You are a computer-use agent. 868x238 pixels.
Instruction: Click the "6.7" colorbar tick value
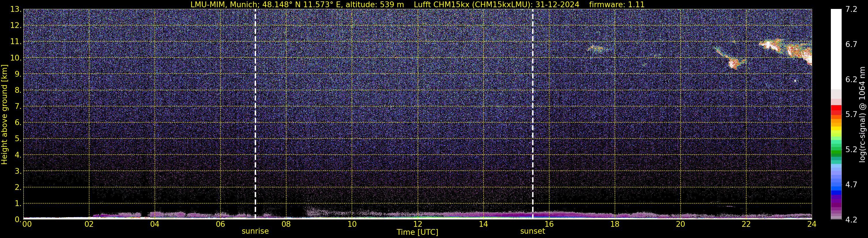(851, 44)
